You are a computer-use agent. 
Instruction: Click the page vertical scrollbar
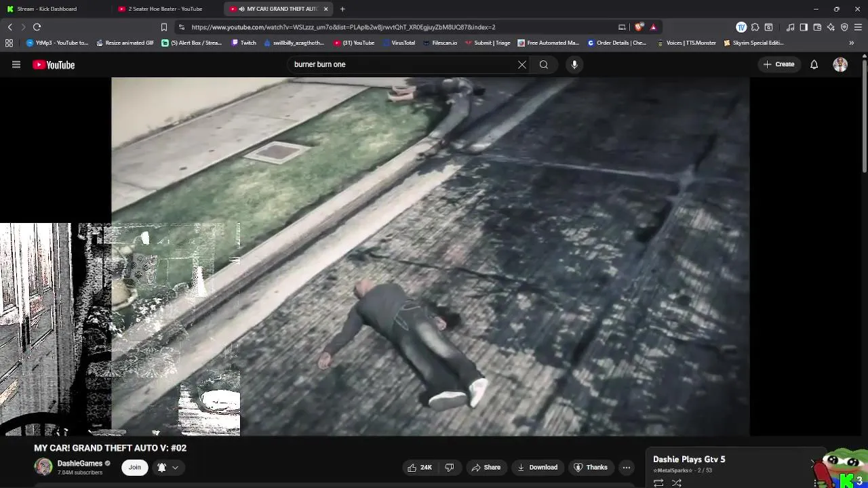pyautogui.click(x=864, y=115)
